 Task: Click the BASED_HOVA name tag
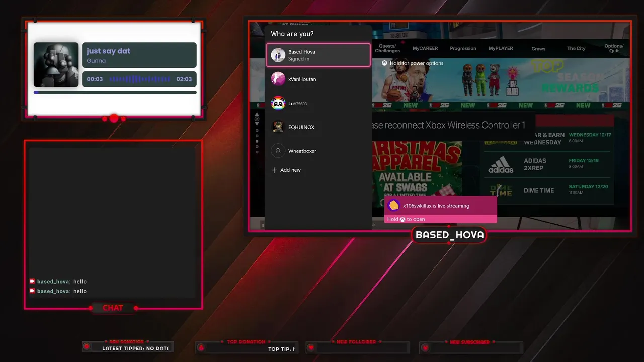coord(449,235)
